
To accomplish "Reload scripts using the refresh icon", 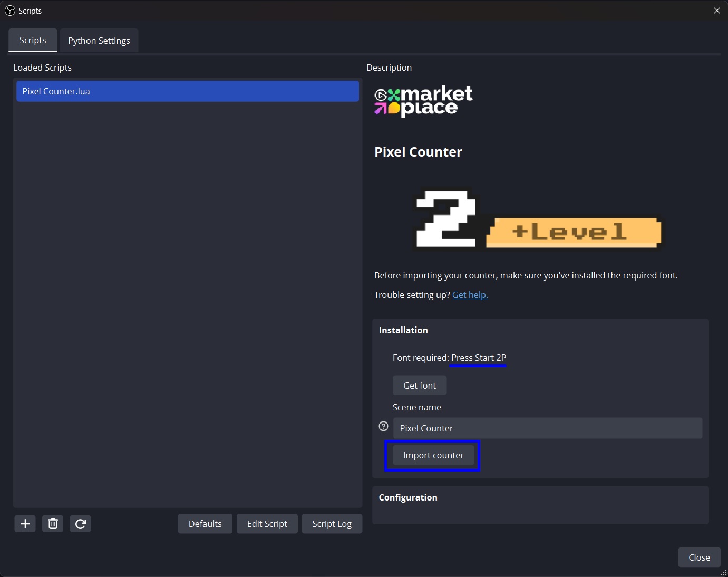I will (x=80, y=524).
